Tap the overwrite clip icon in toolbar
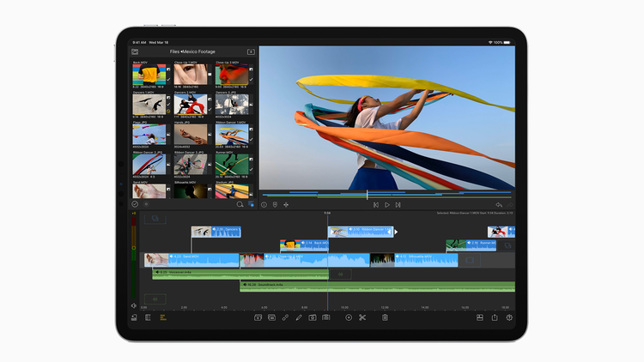Screen dimensions: 644x362 click(x=271, y=317)
